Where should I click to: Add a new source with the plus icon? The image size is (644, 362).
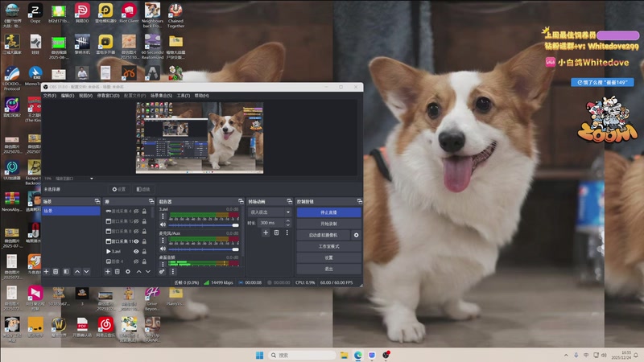tap(108, 272)
